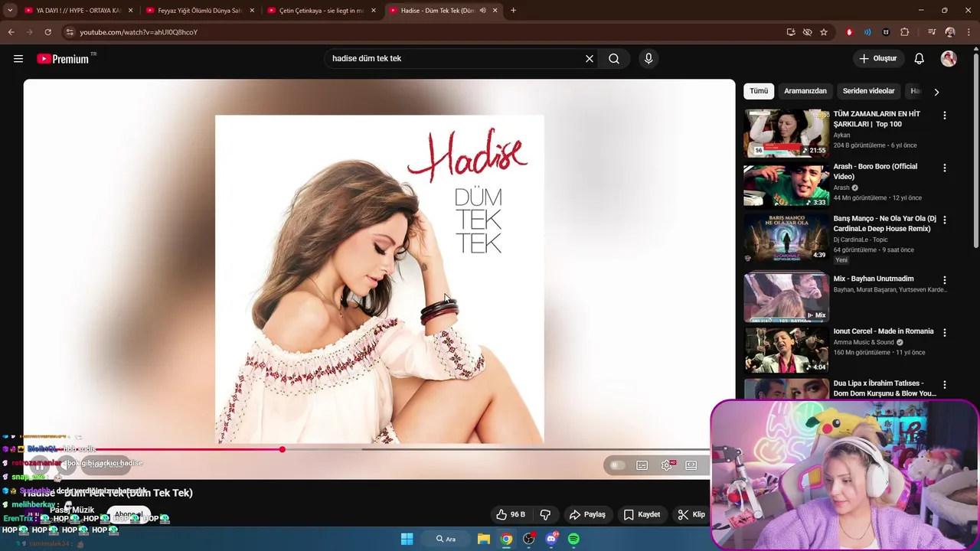
Task: Toggle the autoplay switch in player
Action: (x=616, y=465)
